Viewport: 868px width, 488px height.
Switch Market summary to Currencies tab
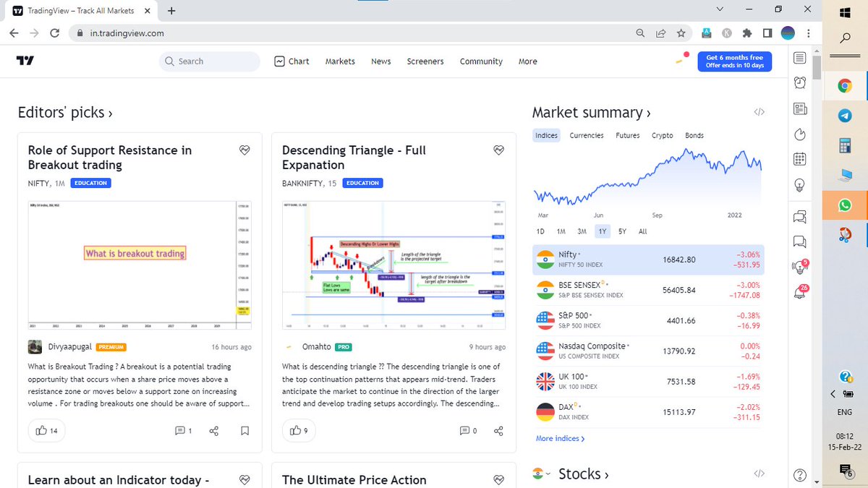click(587, 135)
